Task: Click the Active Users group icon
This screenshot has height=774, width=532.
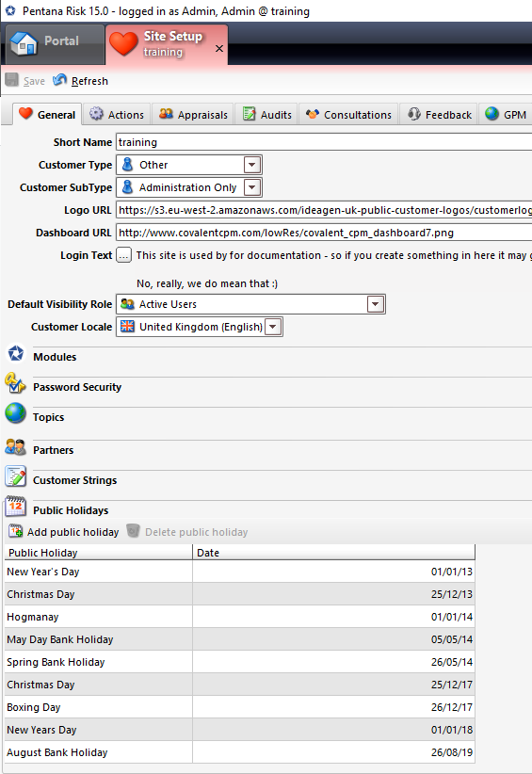Action: [x=127, y=304]
